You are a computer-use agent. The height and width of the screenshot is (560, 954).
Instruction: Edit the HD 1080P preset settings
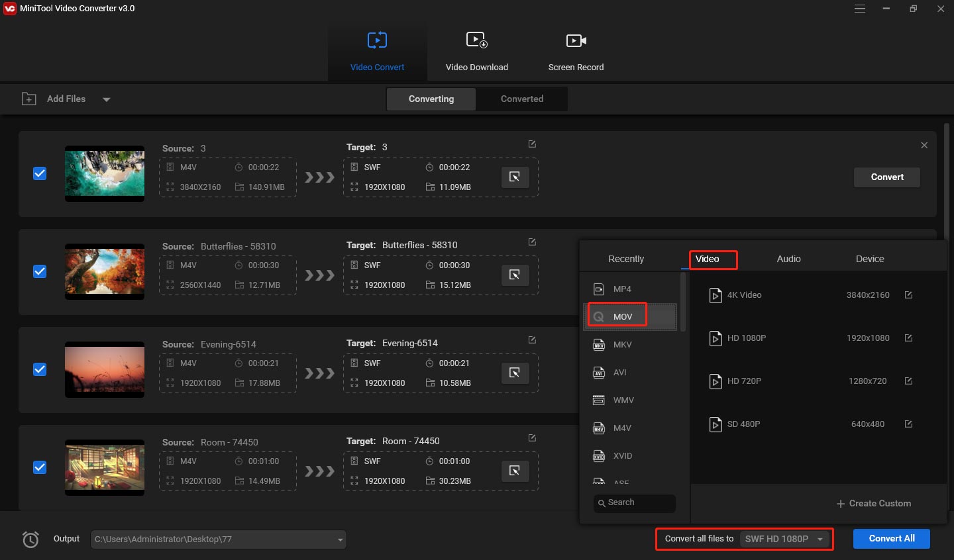(x=908, y=338)
